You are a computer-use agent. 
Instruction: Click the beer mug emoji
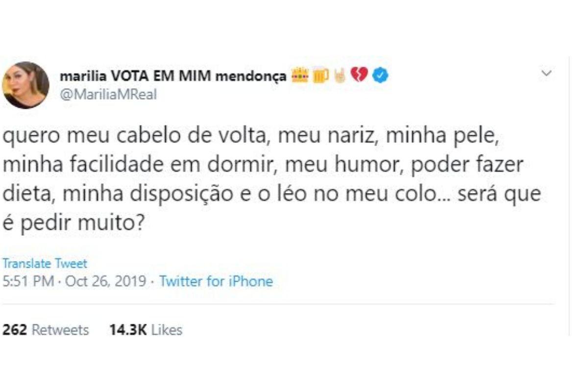321,76
